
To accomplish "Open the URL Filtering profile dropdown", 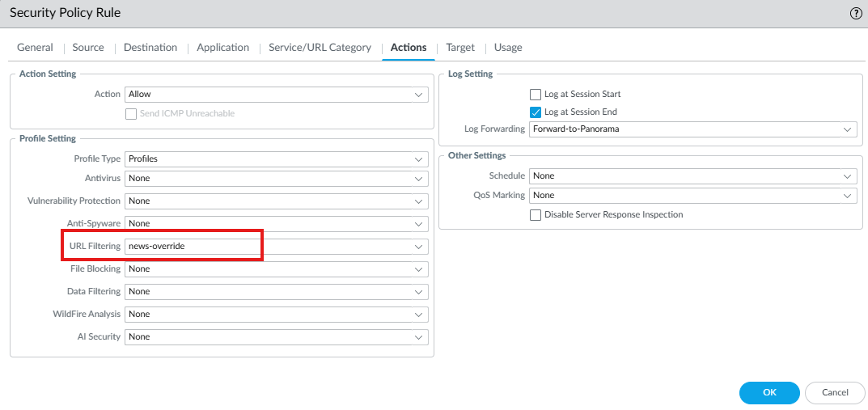I will [x=276, y=246].
